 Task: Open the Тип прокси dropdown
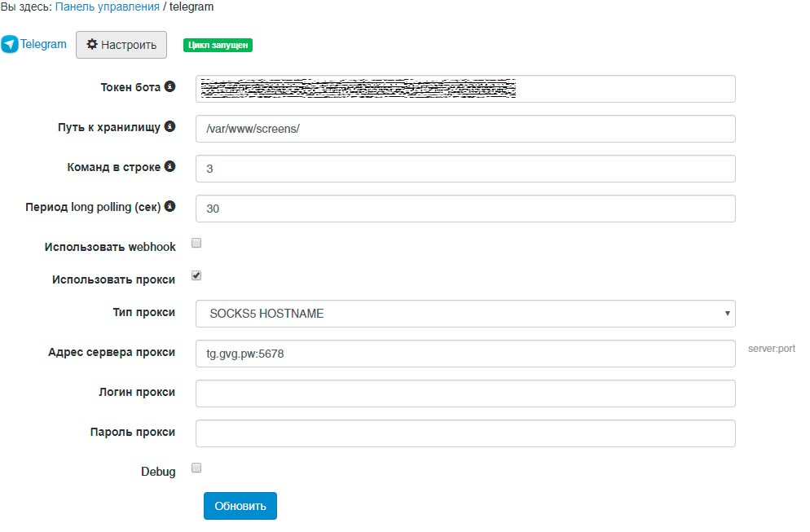tap(464, 314)
